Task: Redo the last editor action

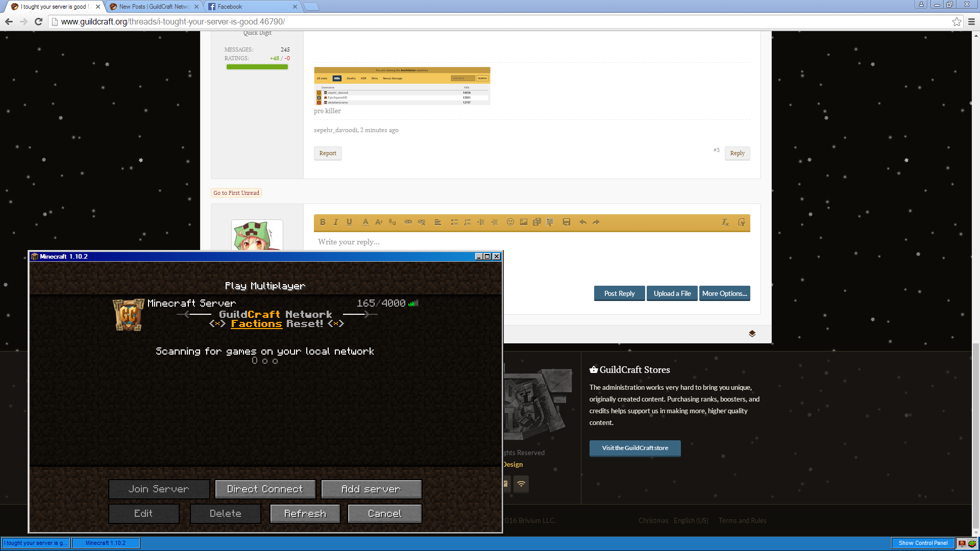Action: (x=596, y=222)
